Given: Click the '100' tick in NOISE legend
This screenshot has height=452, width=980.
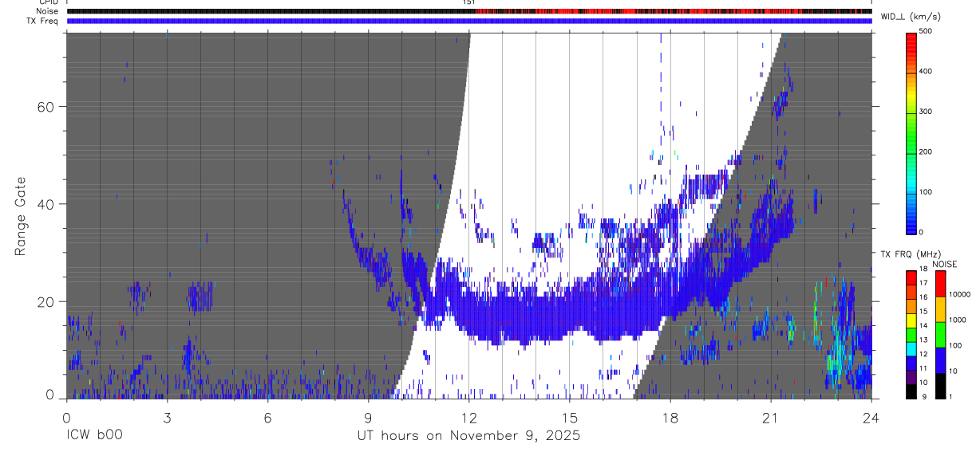Looking at the screenshot, I should click(x=954, y=345).
